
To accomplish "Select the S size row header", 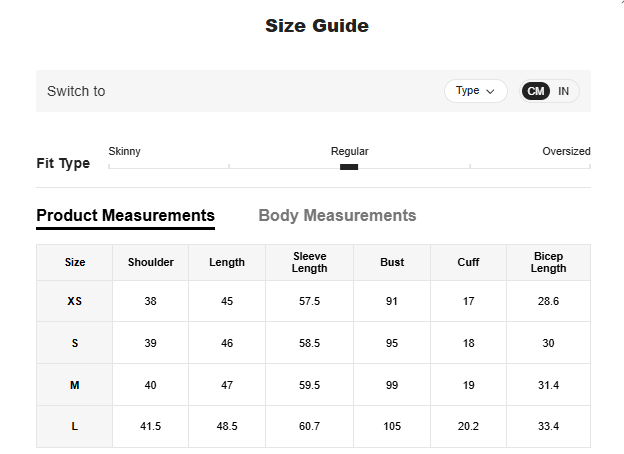I will [x=75, y=343].
